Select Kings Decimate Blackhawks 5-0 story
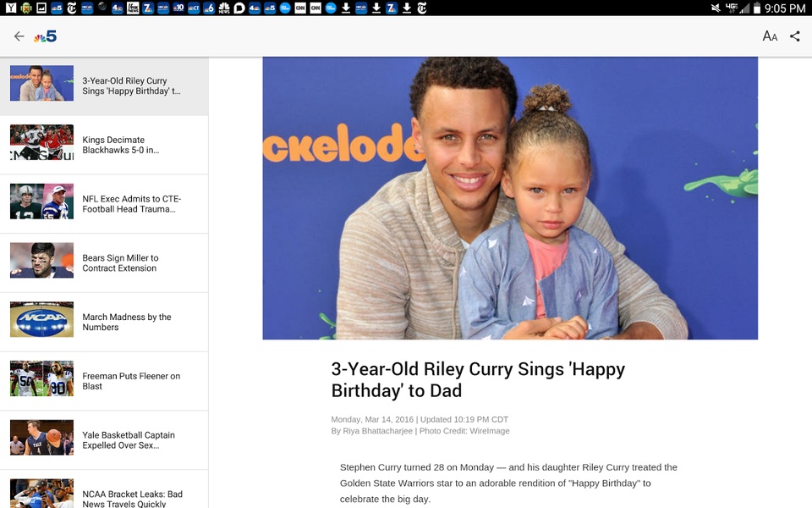The width and height of the screenshot is (812, 508). coord(104,145)
